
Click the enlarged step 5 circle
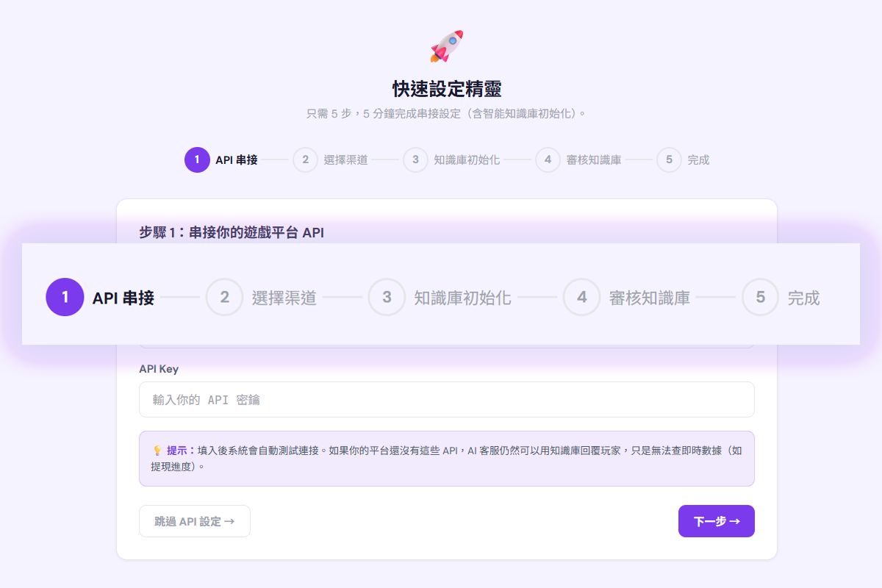(760, 297)
